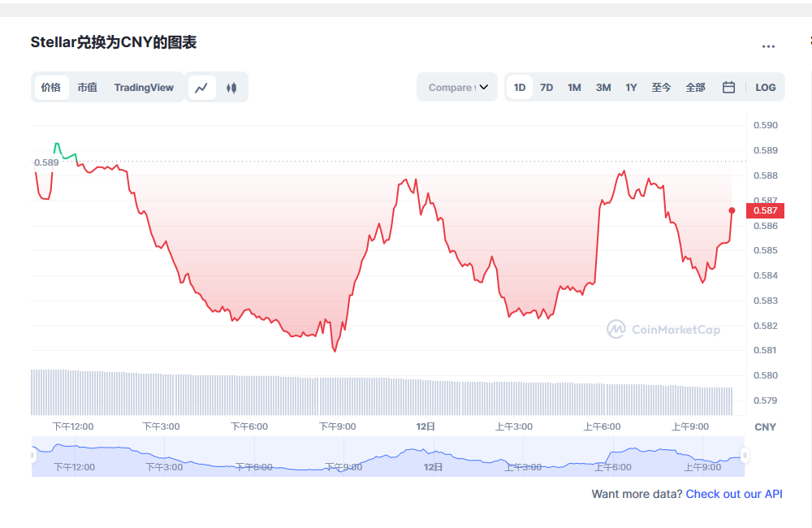The width and height of the screenshot is (812, 528).
Task: Select 至今 time range
Action: click(661, 88)
